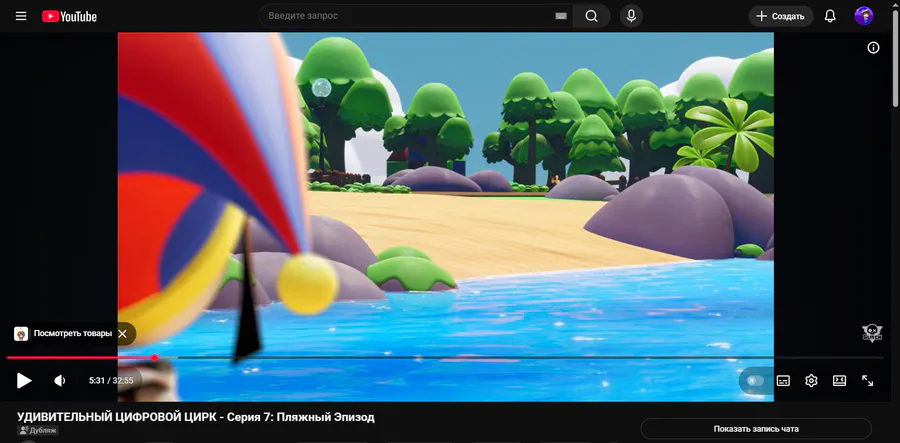Image resolution: width=900 pixels, height=443 pixels.
Task: Toggle the autoplay switch
Action: click(x=755, y=380)
